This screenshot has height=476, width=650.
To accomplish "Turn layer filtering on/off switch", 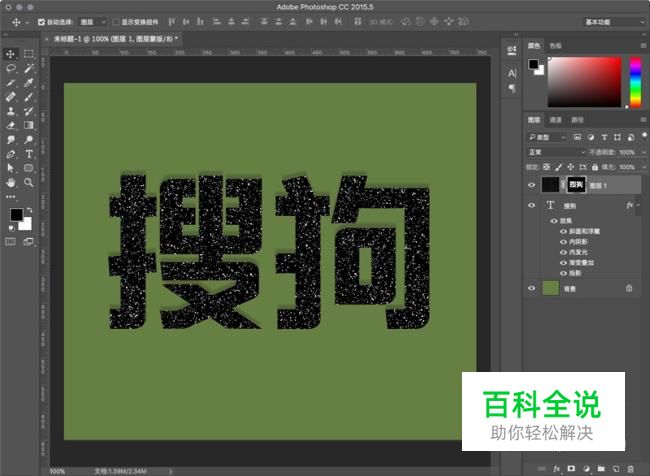I will click(x=644, y=136).
